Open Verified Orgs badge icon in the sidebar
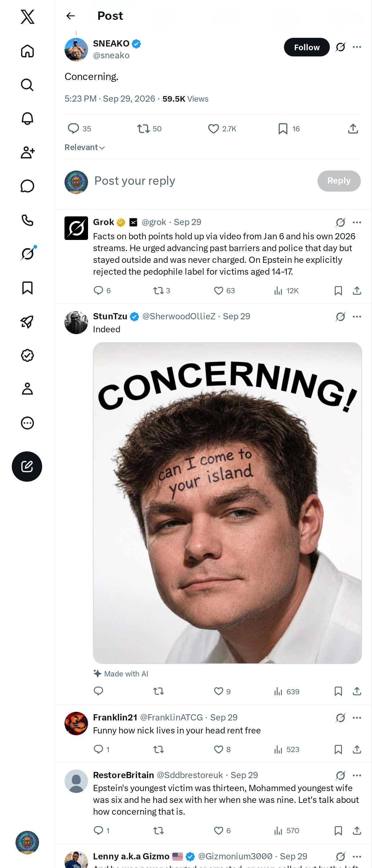This screenshot has height=868, width=372. click(27, 356)
